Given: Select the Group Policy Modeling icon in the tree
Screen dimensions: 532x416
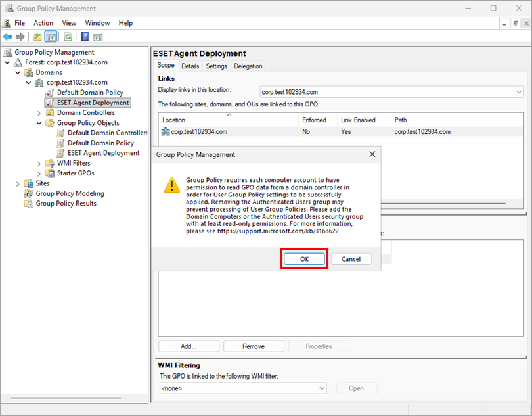Looking at the screenshot, I should [x=29, y=193].
